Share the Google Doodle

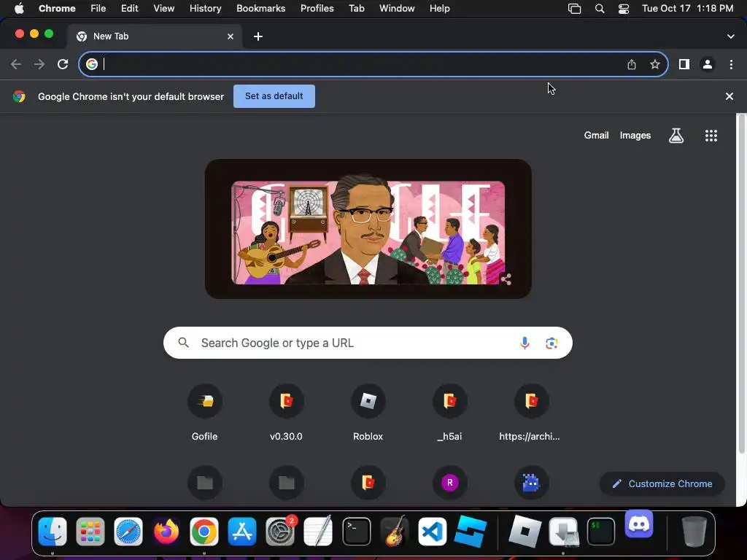click(506, 279)
